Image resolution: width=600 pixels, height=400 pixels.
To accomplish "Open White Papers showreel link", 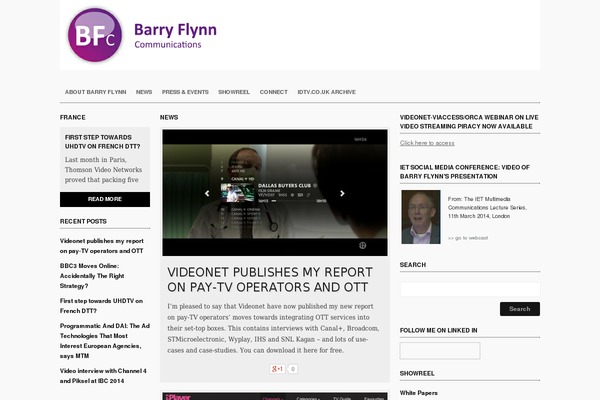I will tap(419, 393).
